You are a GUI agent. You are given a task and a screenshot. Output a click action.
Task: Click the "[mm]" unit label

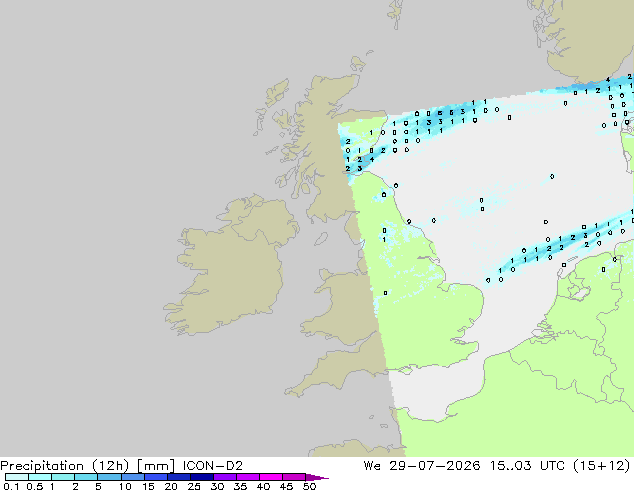(x=156, y=466)
